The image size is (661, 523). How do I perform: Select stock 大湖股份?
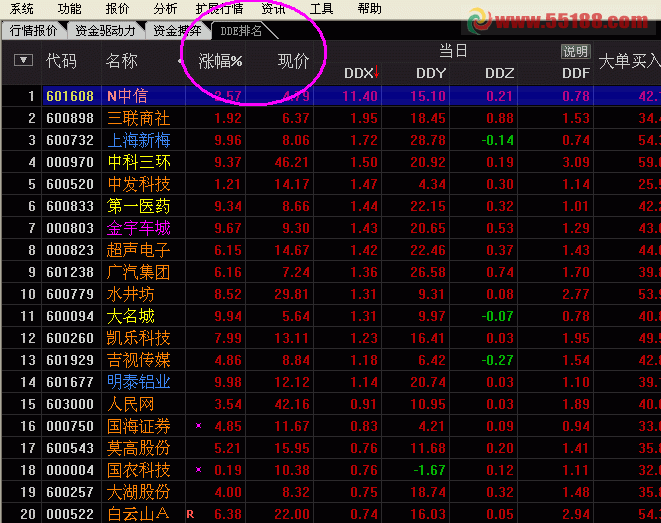(x=139, y=492)
